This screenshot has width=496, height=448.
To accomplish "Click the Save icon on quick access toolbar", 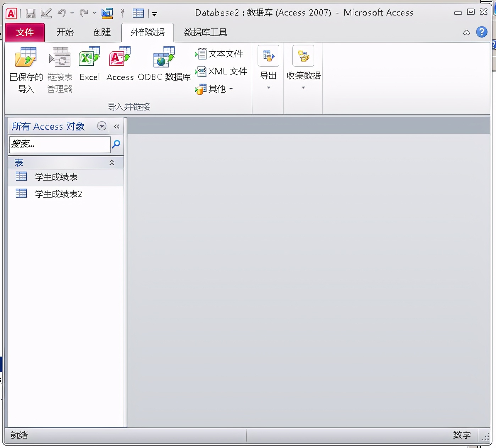I will pos(30,13).
